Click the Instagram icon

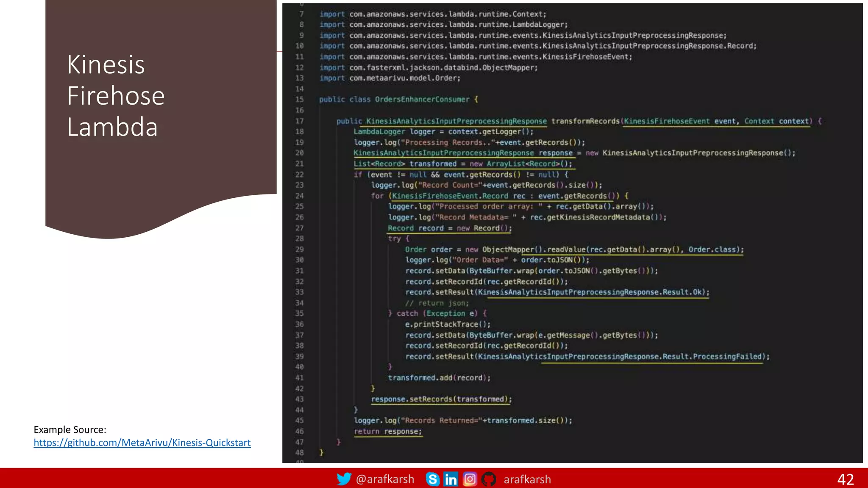[x=470, y=479]
